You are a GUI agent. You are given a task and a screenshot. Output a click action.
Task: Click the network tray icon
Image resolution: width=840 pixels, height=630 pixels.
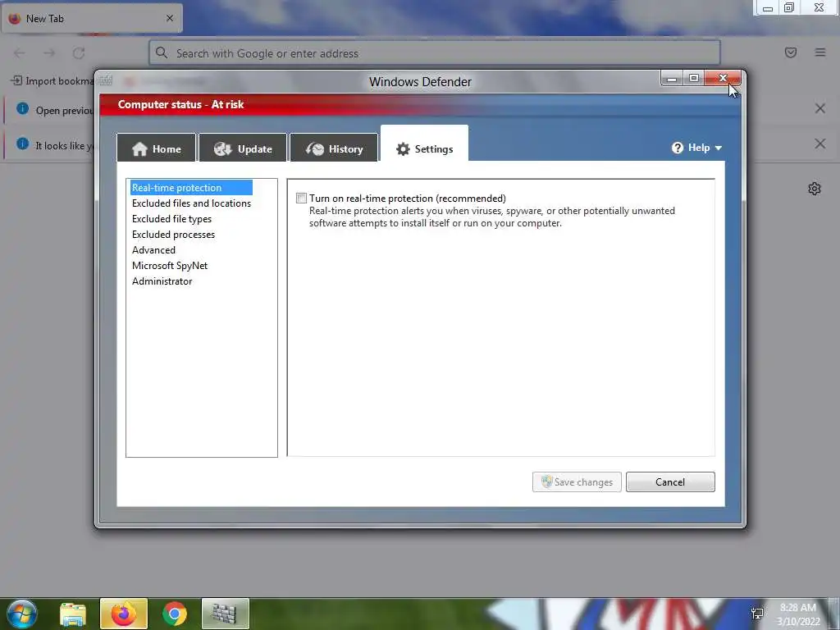[757, 614]
